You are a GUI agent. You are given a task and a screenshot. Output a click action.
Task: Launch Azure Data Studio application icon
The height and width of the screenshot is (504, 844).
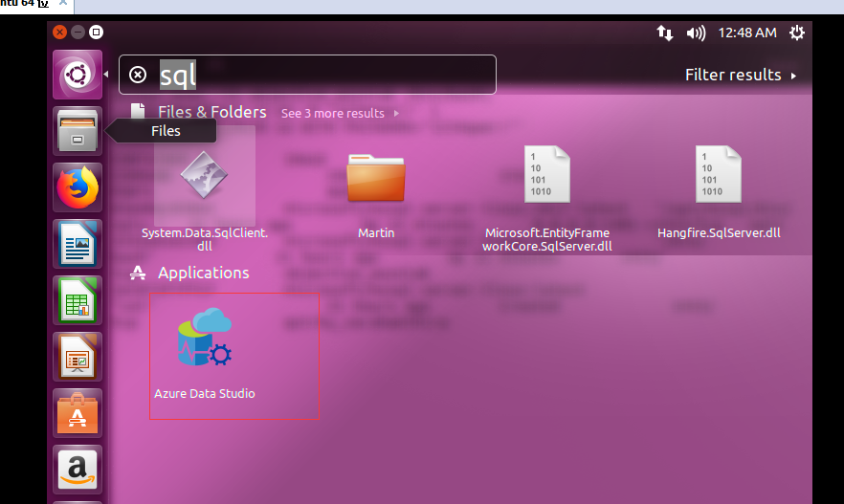[x=205, y=338]
